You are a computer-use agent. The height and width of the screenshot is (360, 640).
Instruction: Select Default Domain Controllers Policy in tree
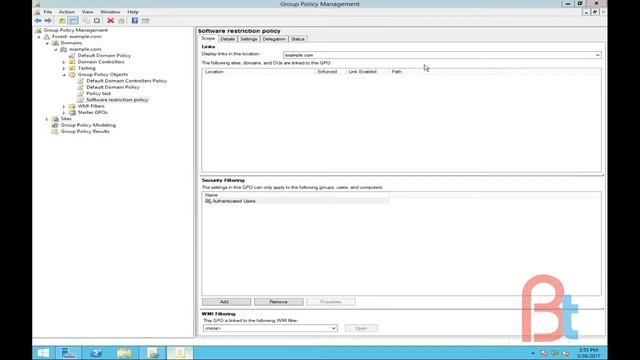[x=127, y=81]
